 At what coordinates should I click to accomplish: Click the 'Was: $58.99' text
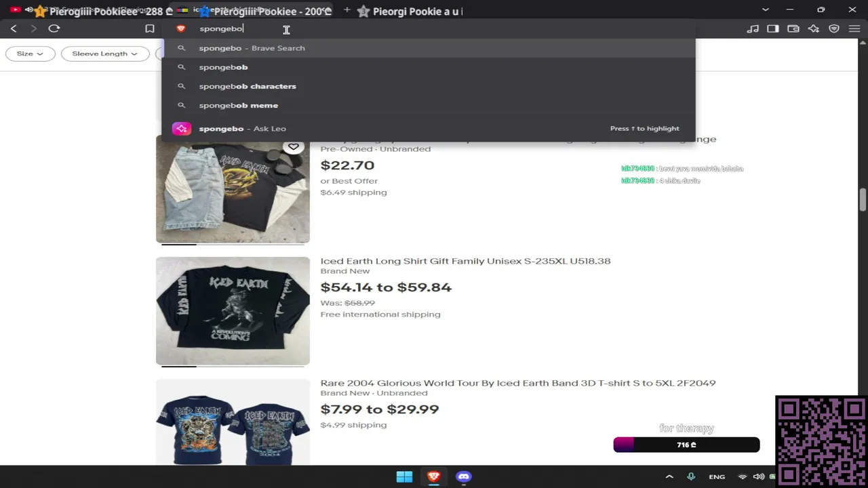pos(348,303)
